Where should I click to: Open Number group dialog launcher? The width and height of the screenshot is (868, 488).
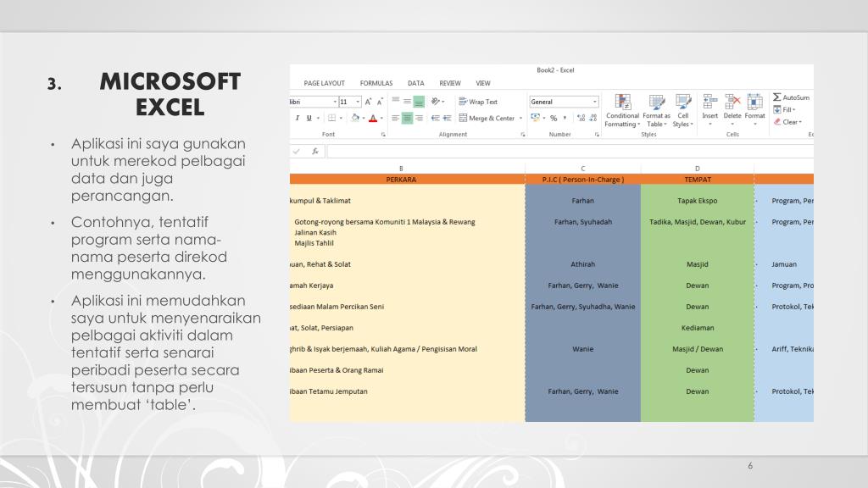coord(597,135)
